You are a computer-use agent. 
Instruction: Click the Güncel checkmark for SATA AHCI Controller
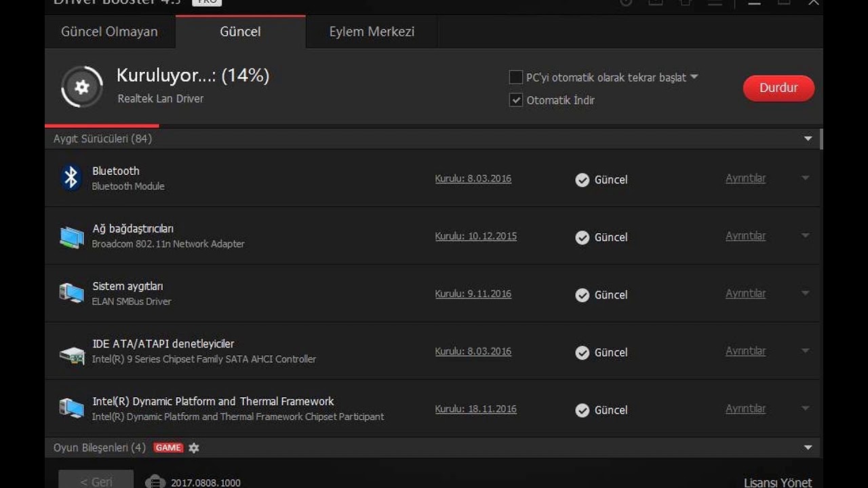click(582, 352)
